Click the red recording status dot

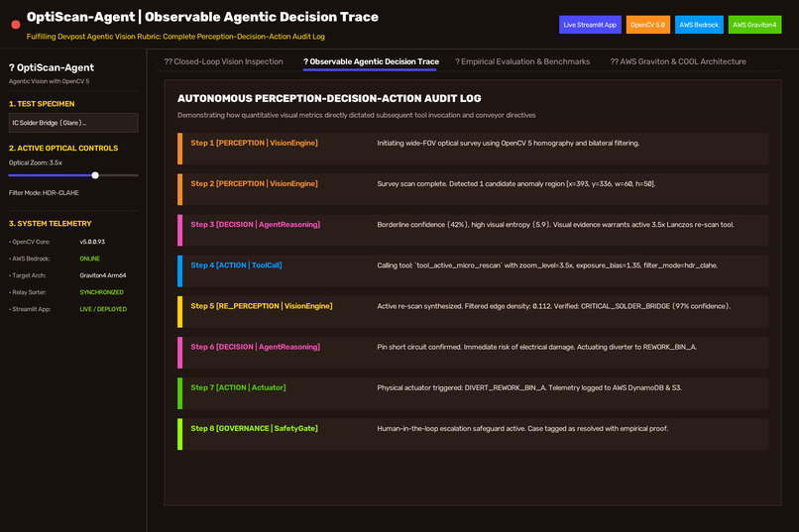16,25
